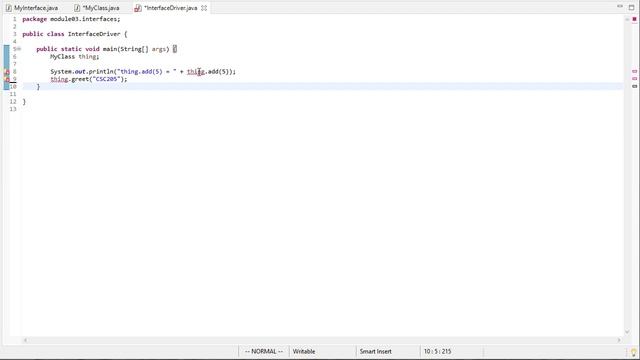This screenshot has width=640, height=360.
Task: Click 'greet' method call on line 9
Action: 80,79
